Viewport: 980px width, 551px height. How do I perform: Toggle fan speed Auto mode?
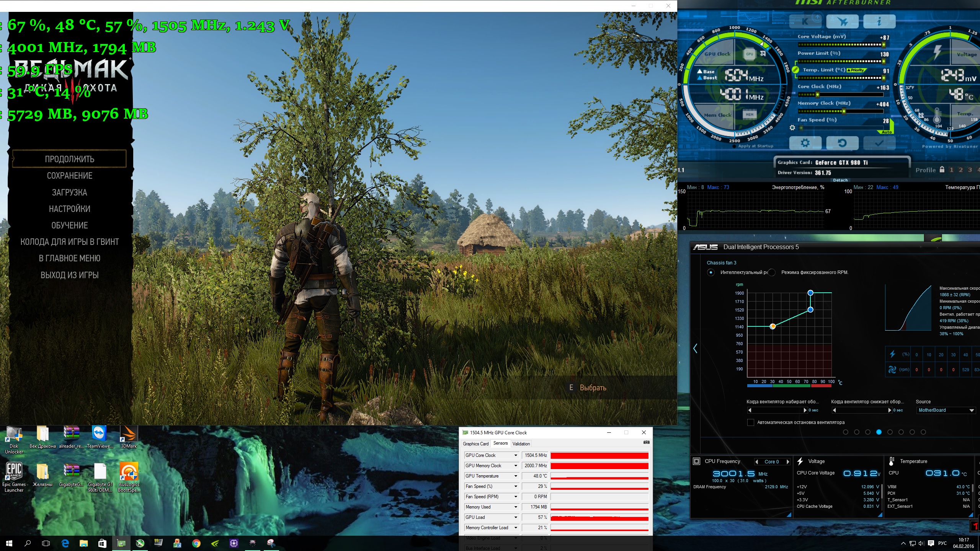(887, 132)
